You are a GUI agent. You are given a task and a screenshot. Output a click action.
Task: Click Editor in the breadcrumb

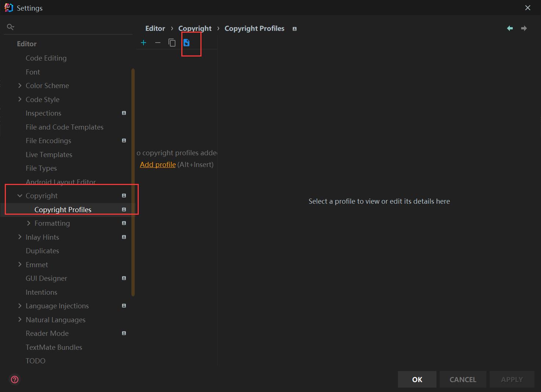pos(155,28)
